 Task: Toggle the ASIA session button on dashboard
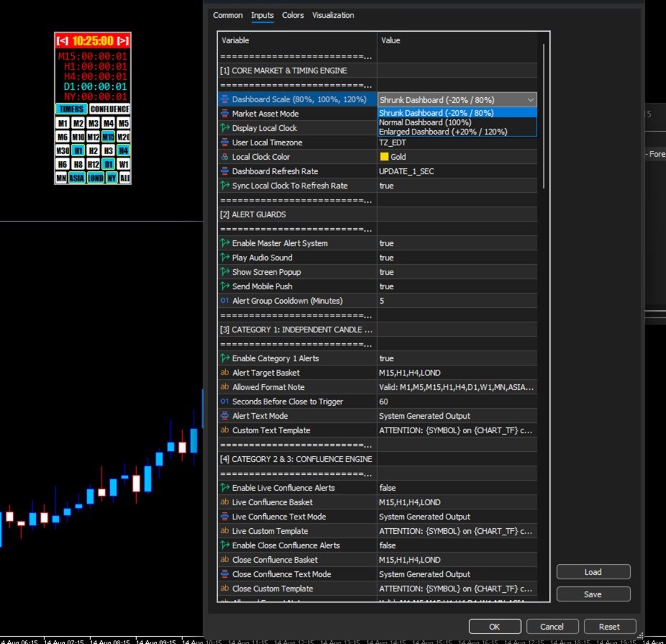click(76, 178)
